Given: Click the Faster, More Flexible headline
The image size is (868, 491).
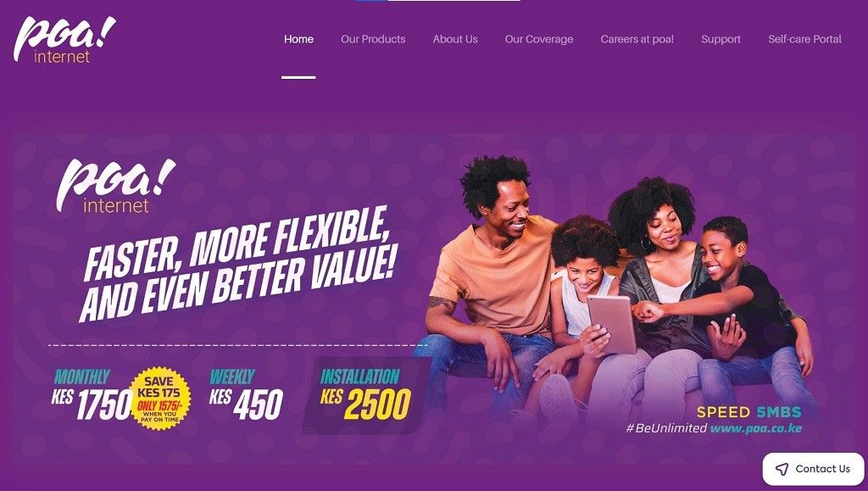Looking at the screenshot, I should [239, 265].
